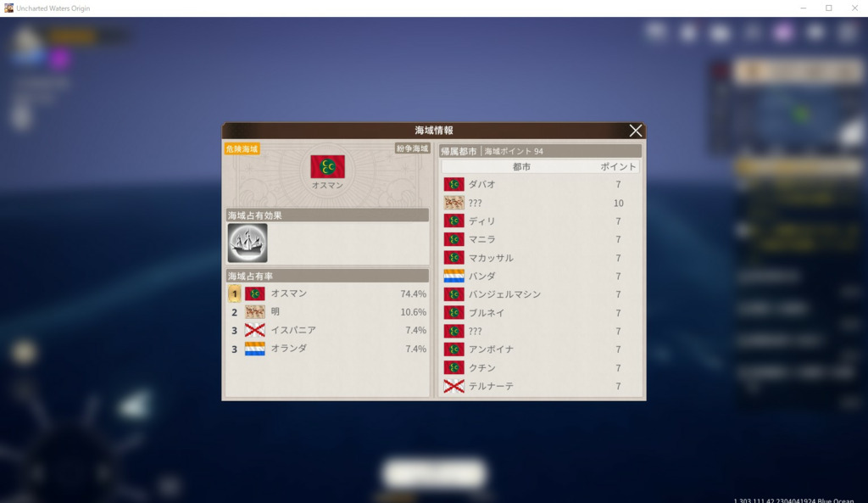Select the city name バンダ
This screenshot has width=868, height=503.
pos(482,276)
